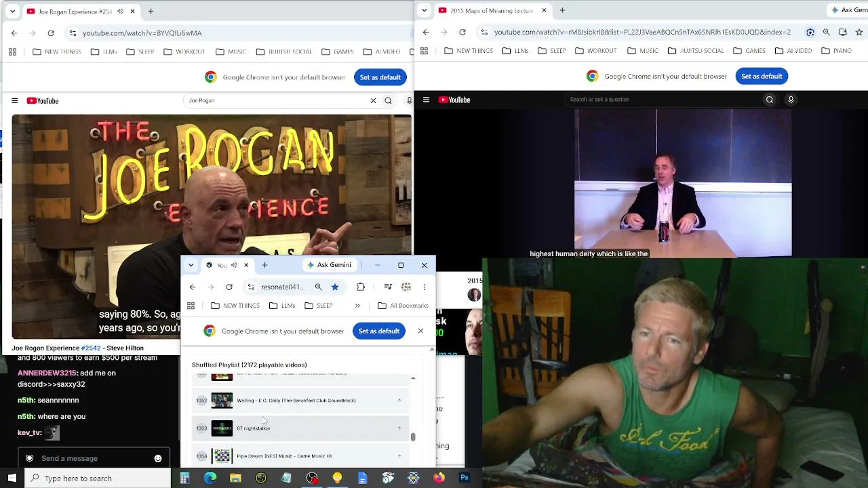Reload the resonate playlist page

(x=229, y=287)
